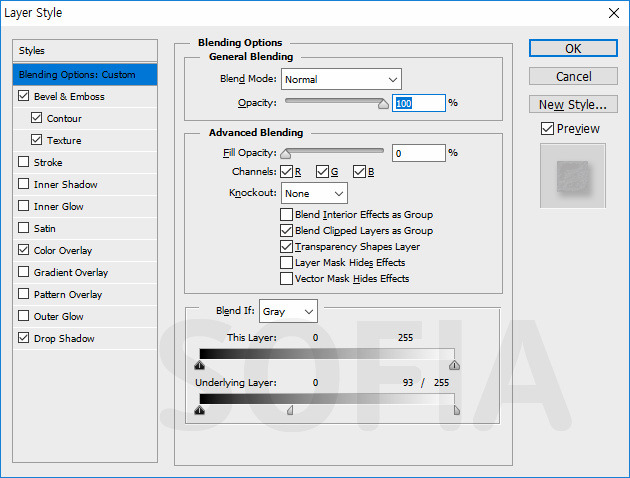Open Color Overlay settings
Screen dimensions: 630x478
[x=63, y=251]
